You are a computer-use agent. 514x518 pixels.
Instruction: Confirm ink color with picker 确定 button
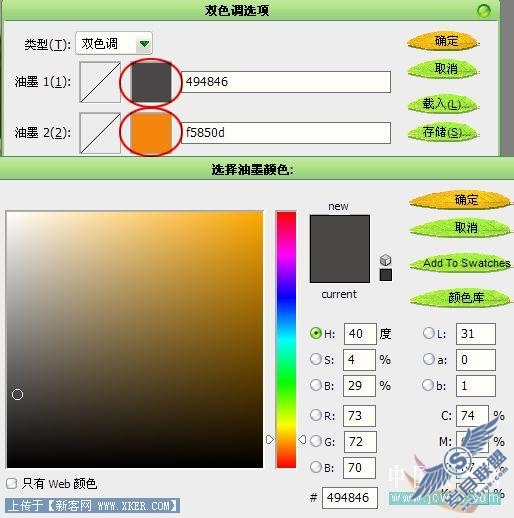point(460,200)
